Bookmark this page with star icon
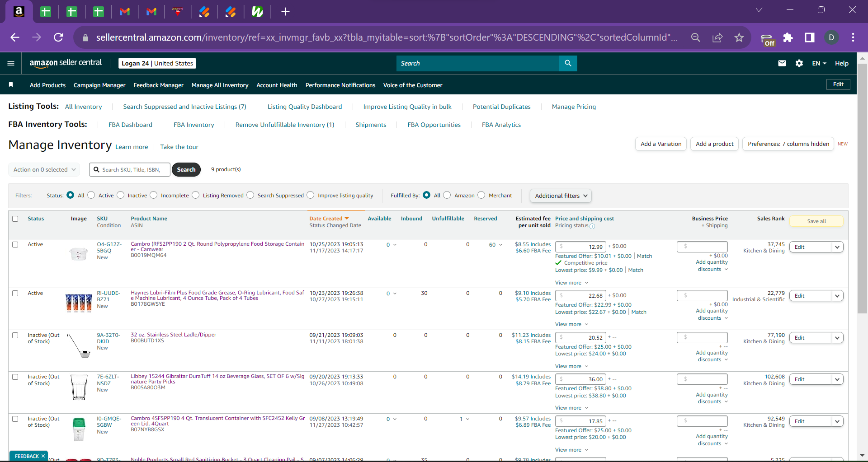 [739, 37]
